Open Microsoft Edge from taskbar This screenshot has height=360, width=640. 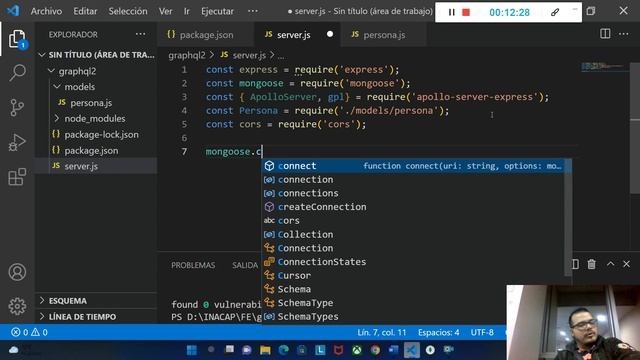coord(284,350)
